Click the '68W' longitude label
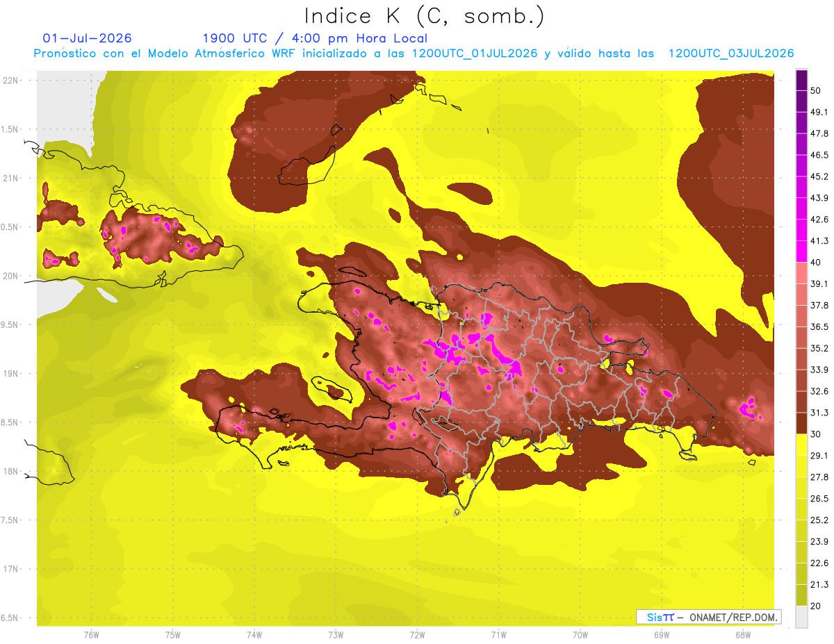834x644 pixels. [743, 635]
